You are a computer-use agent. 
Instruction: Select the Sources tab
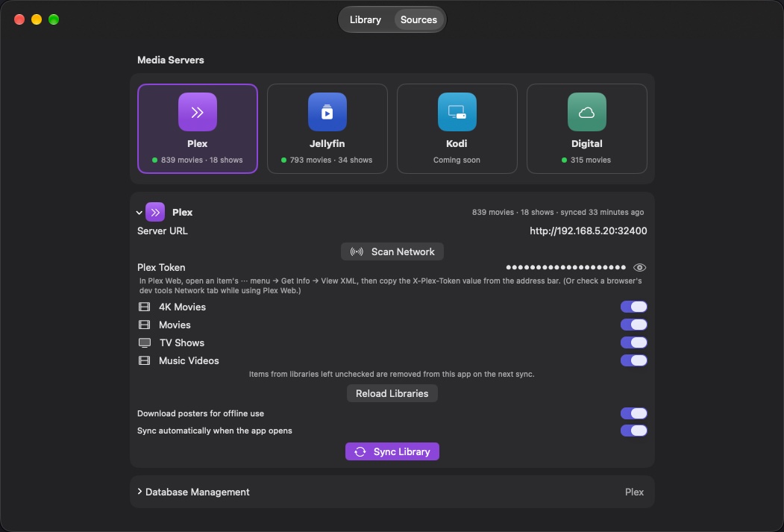pyautogui.click(x=418, y=19)
